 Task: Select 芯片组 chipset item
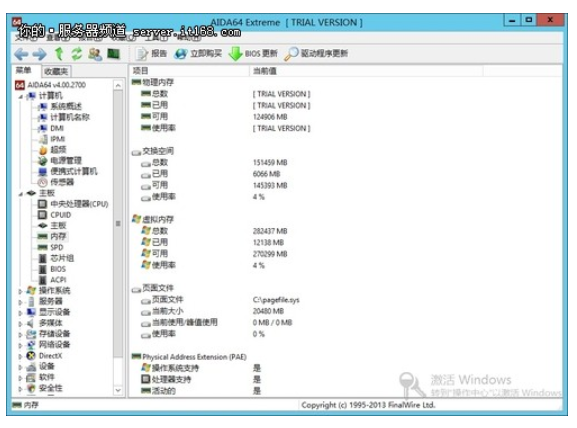tap(56, 258)
